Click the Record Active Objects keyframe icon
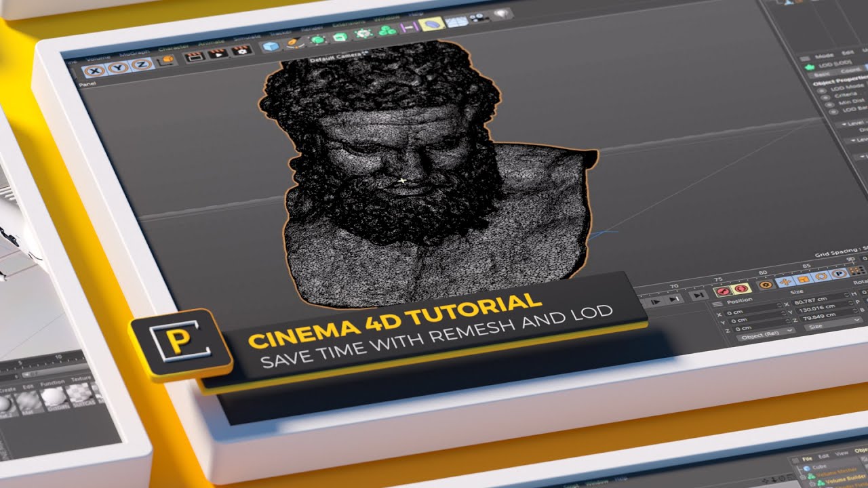Screen dimensions: 868x488 coord(723,291)
